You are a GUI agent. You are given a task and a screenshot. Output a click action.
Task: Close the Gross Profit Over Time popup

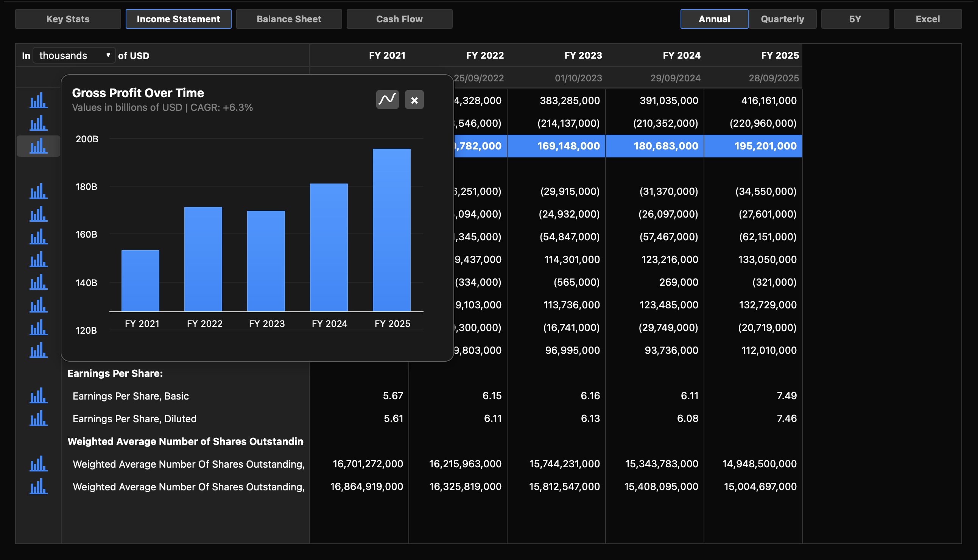tap(414, 99)
